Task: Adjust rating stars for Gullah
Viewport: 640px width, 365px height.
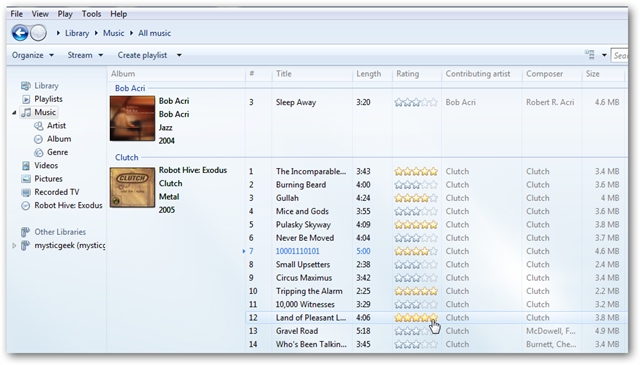Action: click(416, 198)
